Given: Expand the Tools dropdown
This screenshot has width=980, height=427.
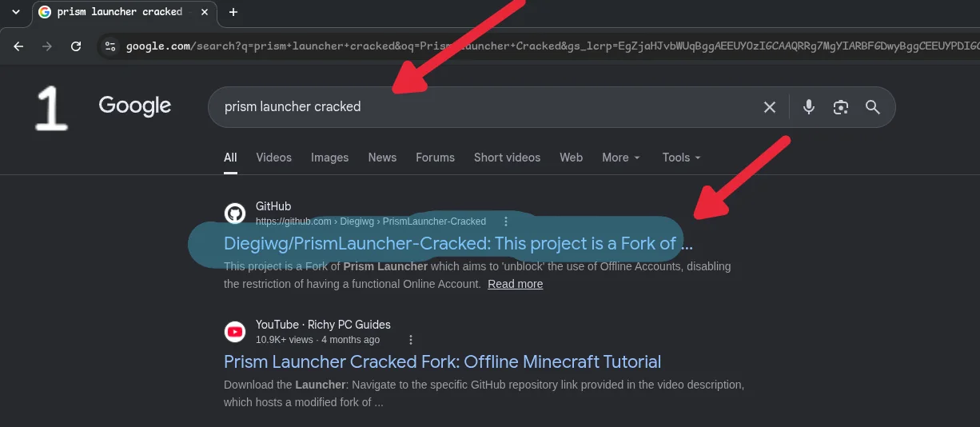Looking at the screenshot, I should click(x=681, y=158).
